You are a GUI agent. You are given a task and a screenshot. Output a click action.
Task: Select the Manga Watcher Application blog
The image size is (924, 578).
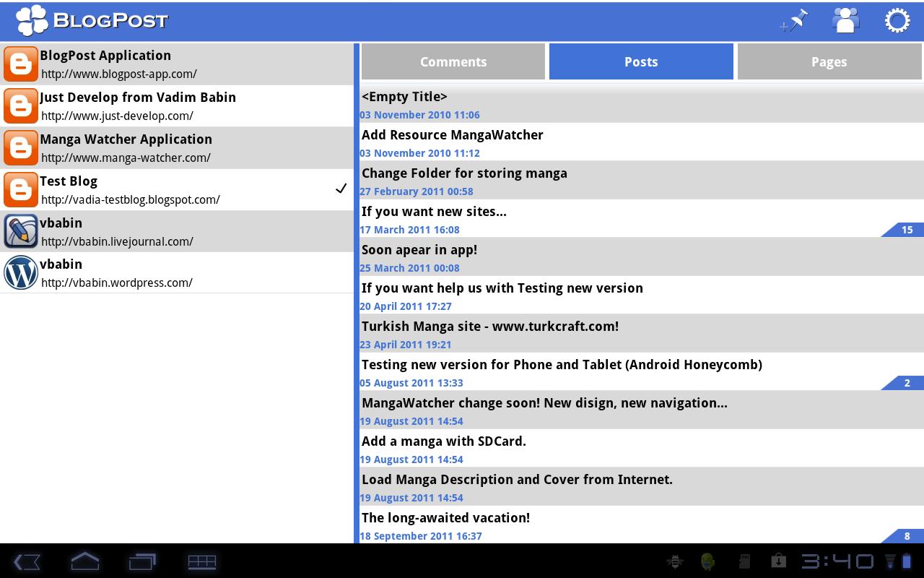pos(177,148)
